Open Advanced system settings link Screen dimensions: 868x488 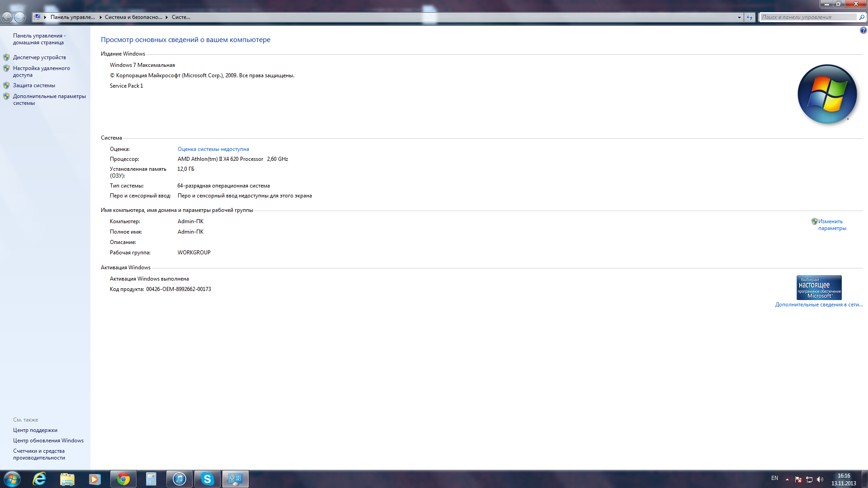(49, 99)
